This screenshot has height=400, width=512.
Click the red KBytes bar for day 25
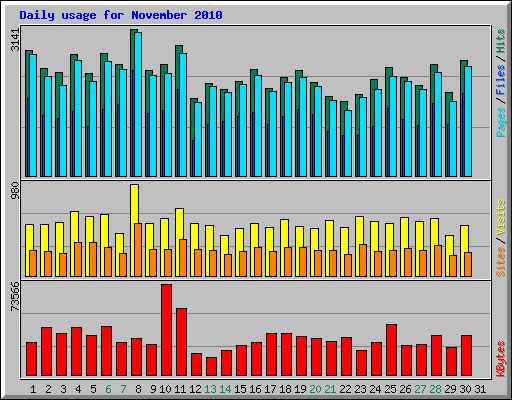tap(391, 350)
